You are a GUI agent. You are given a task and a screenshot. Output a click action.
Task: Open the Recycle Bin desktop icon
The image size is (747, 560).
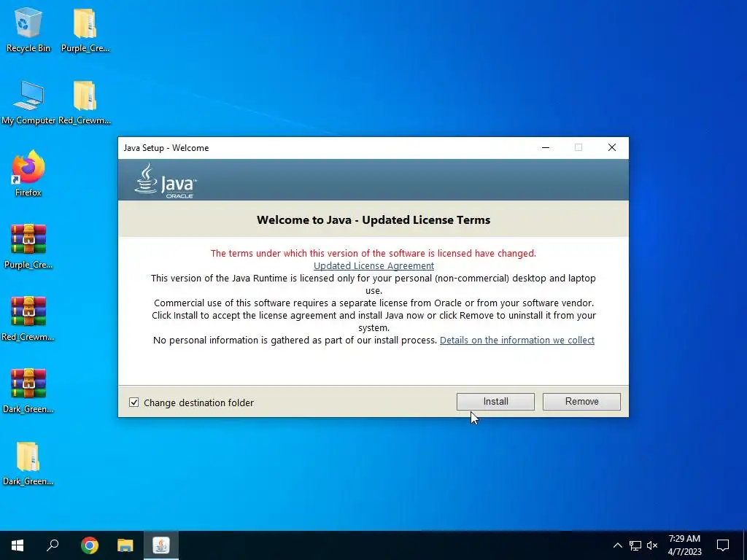click(x=28, y=29)
